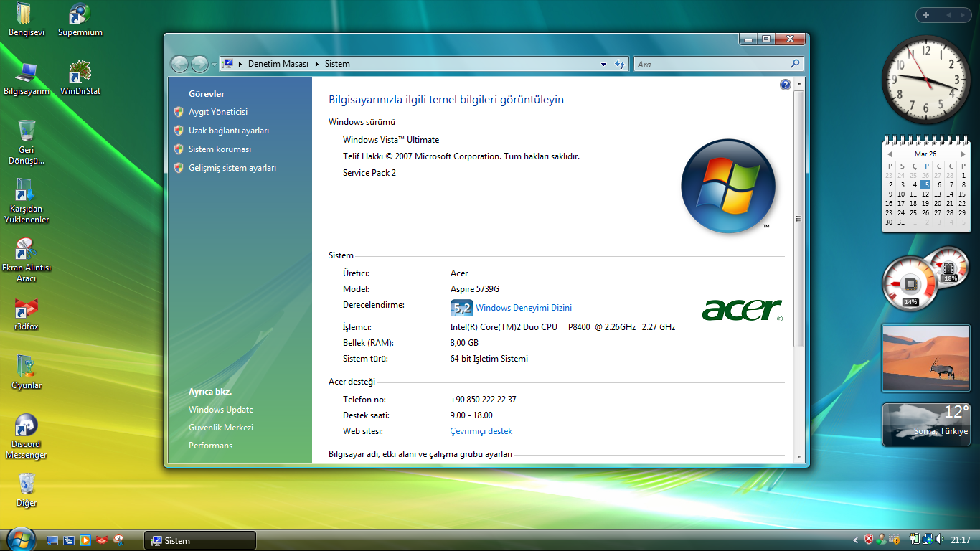Click the vertical scrollbar thumb
980x551 pixels.
(x=799, y=219)
